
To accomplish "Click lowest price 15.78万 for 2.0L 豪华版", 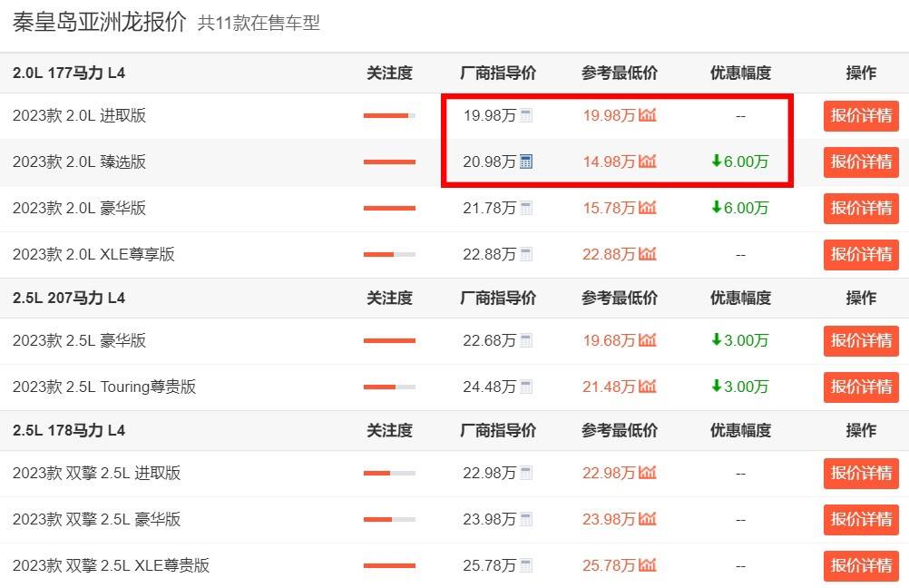I will pyautogui.click(x=610, y=208).
